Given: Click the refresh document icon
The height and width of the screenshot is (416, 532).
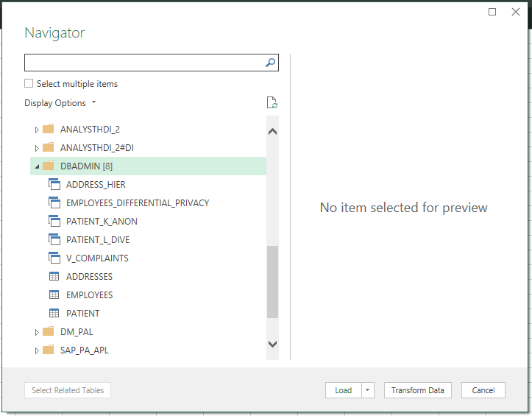Looking at the screenshot, I should pos(272,102).
